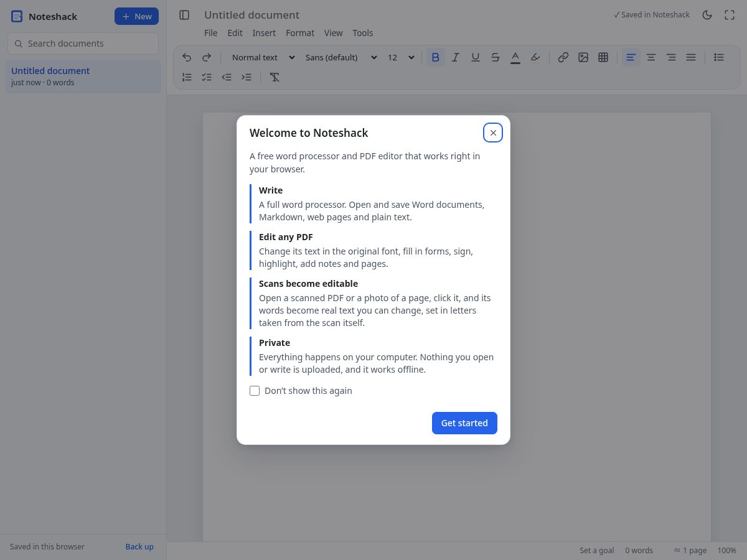Open the Insert menu
Screen dimensions: 747x560
264,33
